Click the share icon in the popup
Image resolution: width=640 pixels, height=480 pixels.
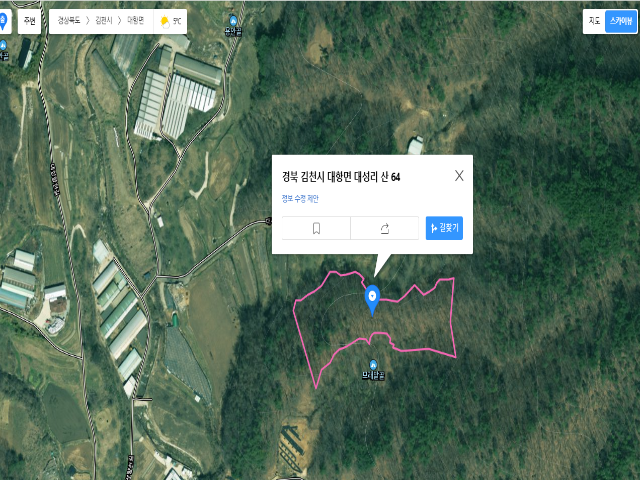point(384,228)
